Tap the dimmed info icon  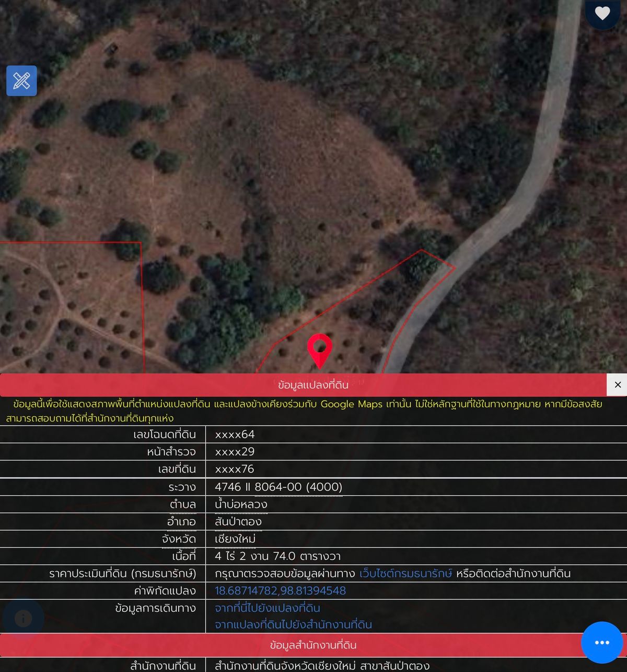(x=23, y=619)
